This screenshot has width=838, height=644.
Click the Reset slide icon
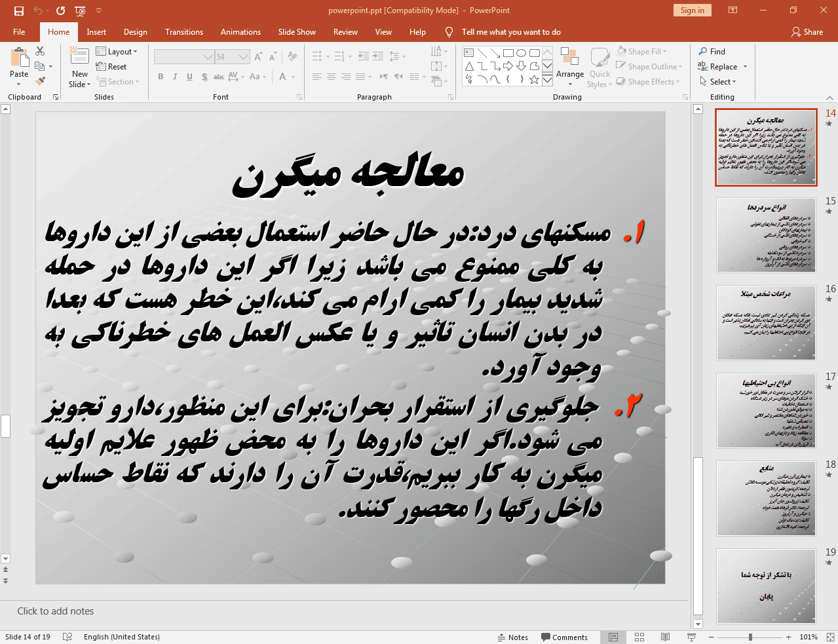coord(111,66)
